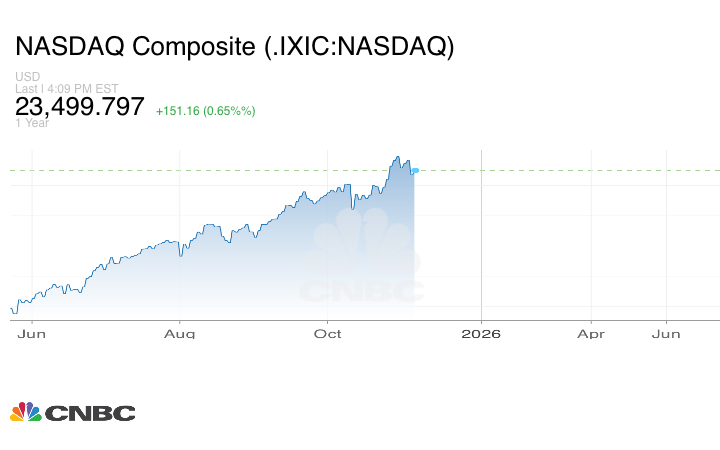Select the Aug axis label
Image resolution: width=720 pixels, height=450 pixels.
pos(179,334)
